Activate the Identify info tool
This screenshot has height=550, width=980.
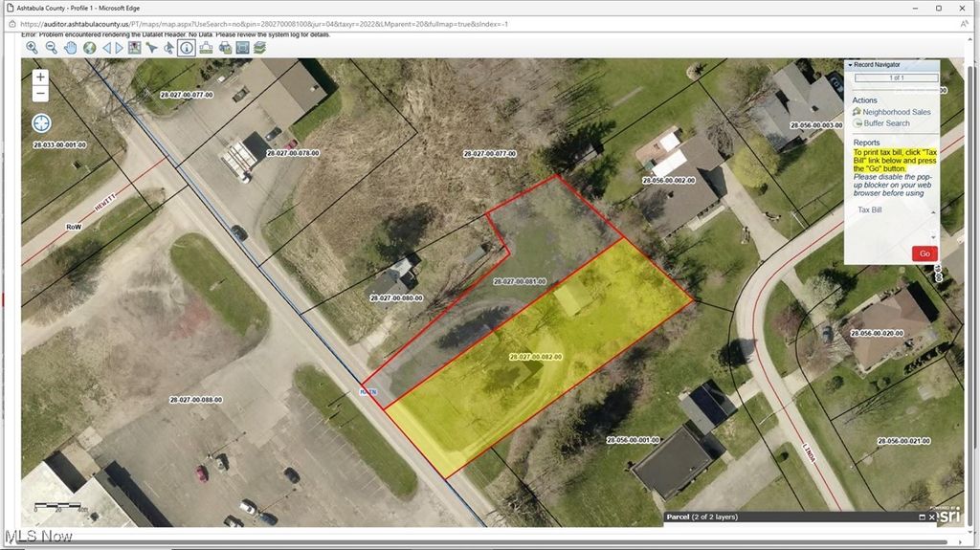[187, 48]
